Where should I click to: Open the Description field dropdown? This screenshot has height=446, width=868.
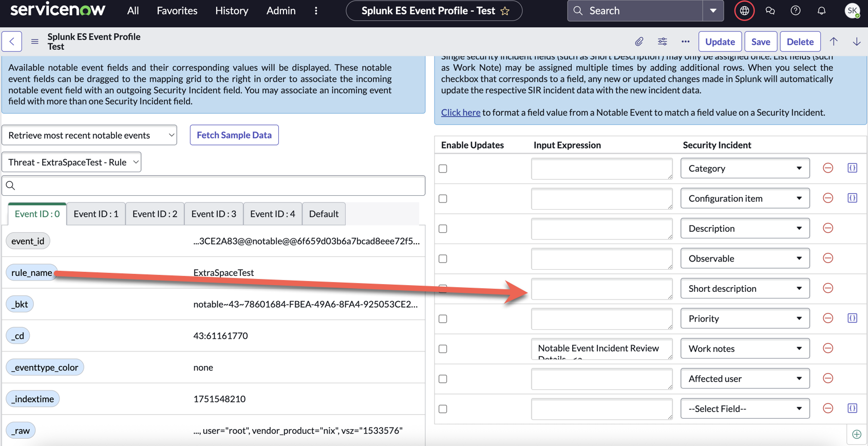coord(745,228)
